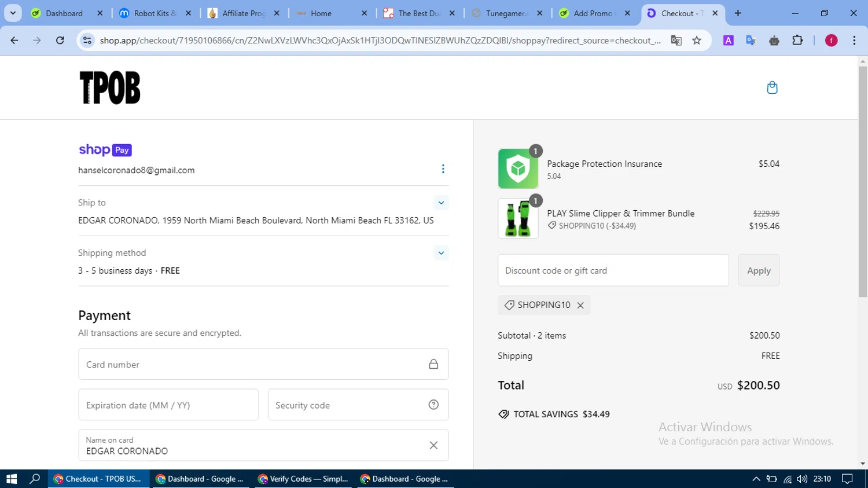Expand the Shipping method dropdown
This screenshot has width=868, height=488.
(x=441, y=253)
